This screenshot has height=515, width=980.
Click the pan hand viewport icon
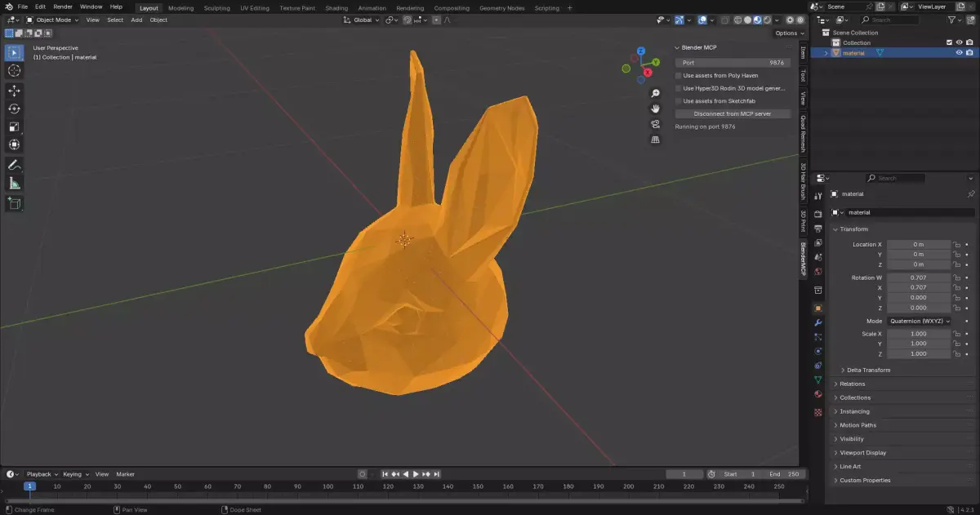click(x=655, y=109)
